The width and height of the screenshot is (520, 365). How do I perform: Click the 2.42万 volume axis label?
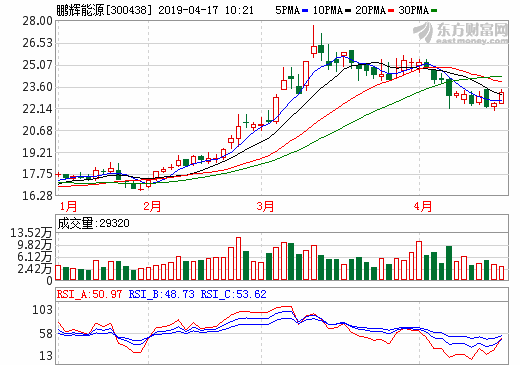tap(35, 269)
